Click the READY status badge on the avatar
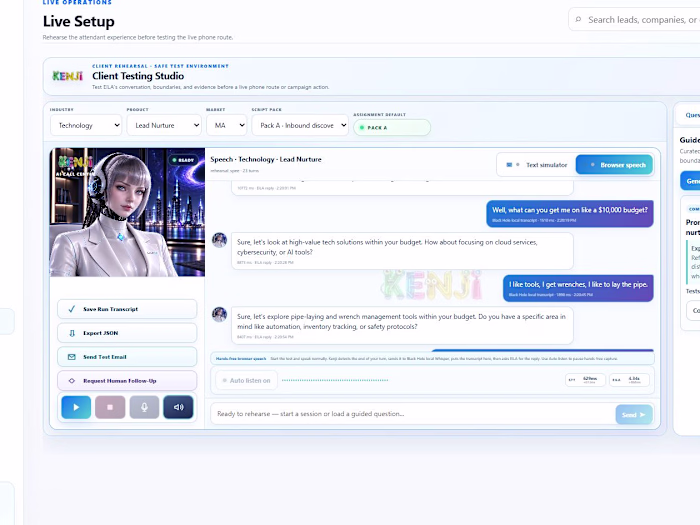Viewport: 700px width, 525px height. [183, 160]
